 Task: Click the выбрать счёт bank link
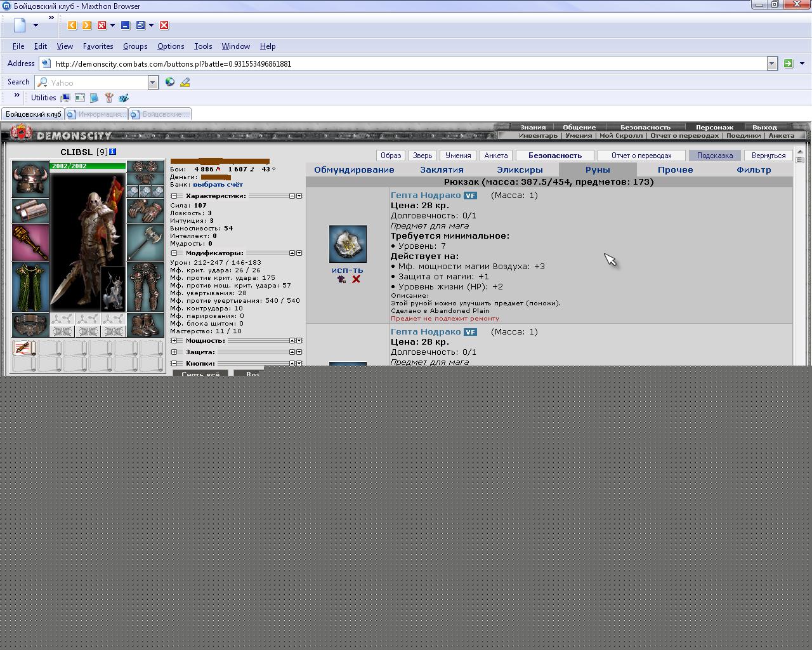coord(218,185)
